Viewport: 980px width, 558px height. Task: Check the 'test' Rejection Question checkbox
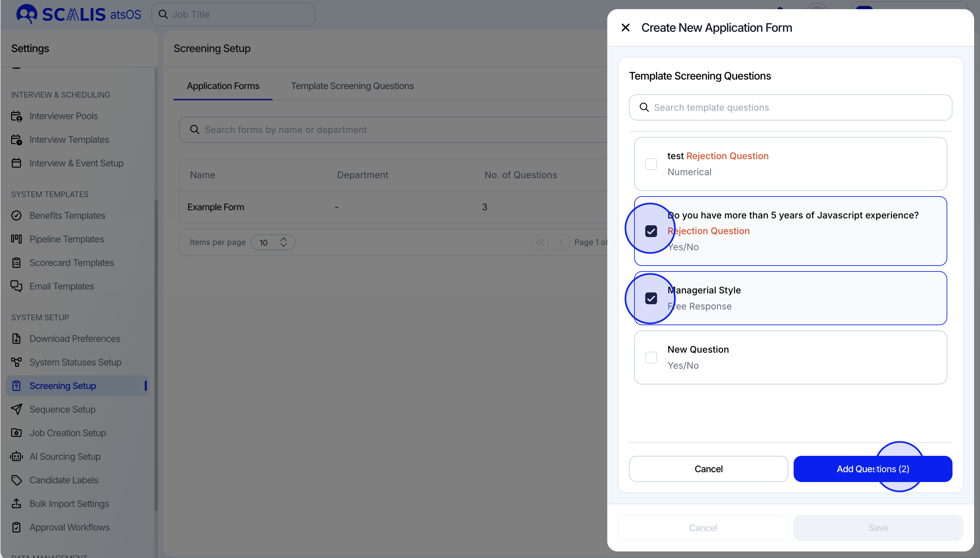point(651,164)
